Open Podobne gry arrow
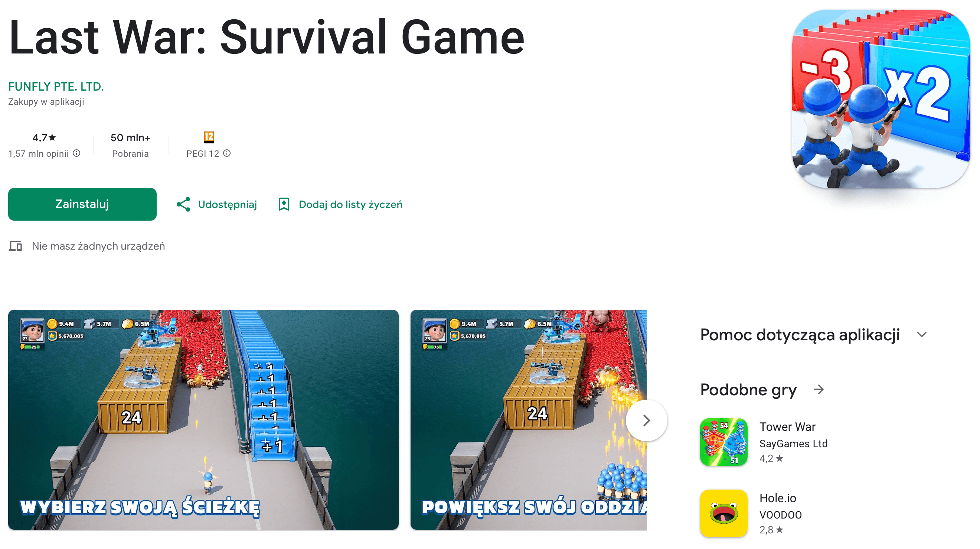This screenshot has width=980, height=549. [819, 390]
